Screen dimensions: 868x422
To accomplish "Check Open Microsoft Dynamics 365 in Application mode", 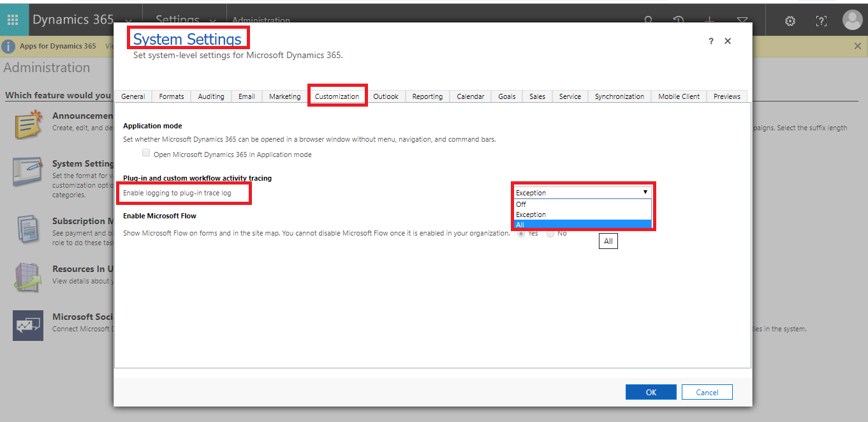I will [x=146, y=153].
